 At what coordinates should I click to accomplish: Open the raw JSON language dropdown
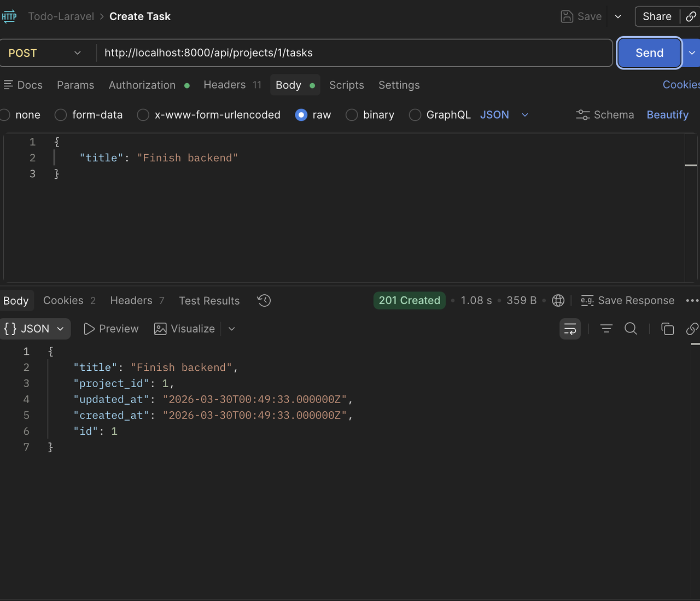click(504, 115)
